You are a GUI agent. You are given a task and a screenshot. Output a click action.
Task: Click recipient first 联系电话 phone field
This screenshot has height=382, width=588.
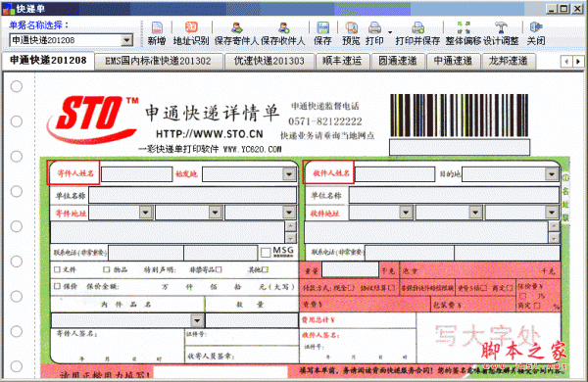[x=410, y=253]
